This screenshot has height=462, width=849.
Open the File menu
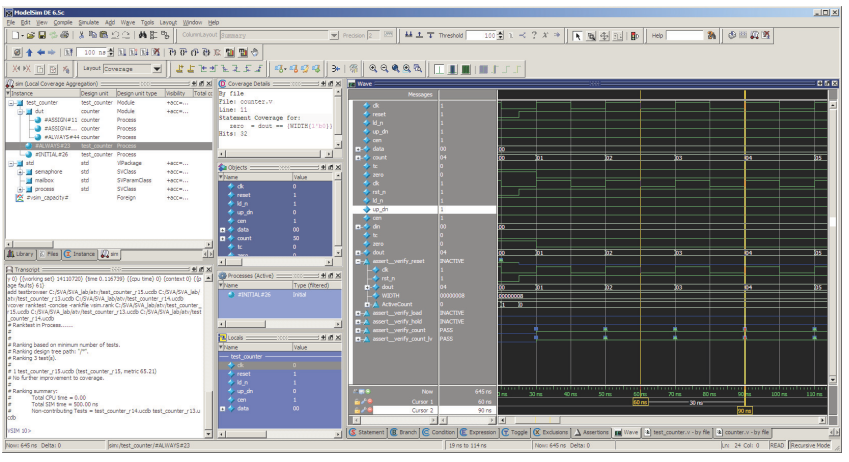tap(11, 22)
